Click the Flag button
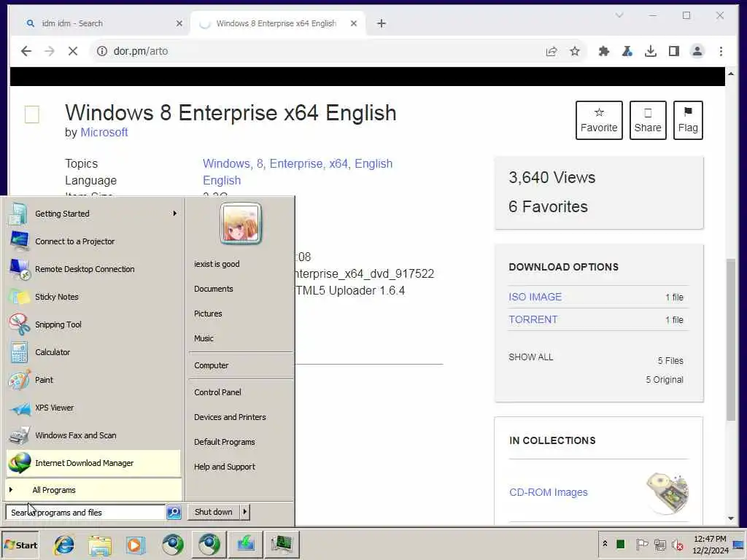 688,120
